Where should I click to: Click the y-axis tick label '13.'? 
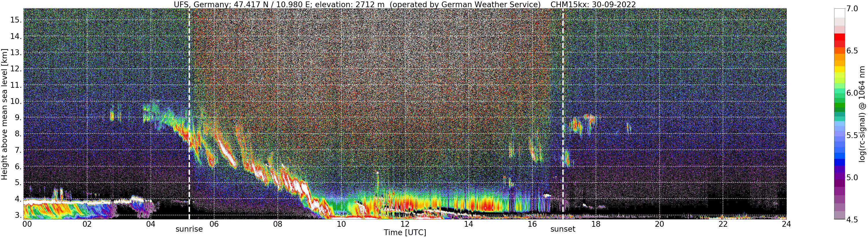pyautogui.click(x=16, y=53)
